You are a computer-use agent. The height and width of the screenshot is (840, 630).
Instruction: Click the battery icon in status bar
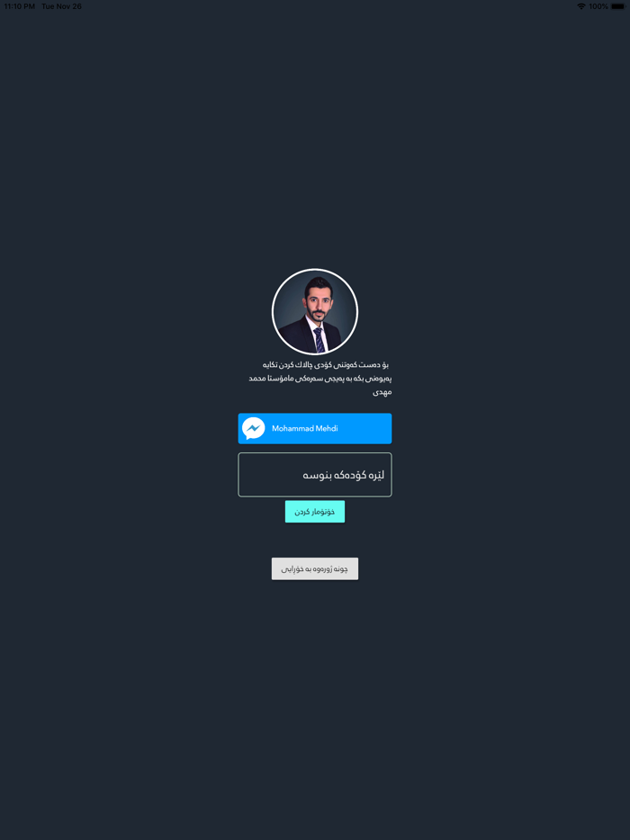coord(617,6)
